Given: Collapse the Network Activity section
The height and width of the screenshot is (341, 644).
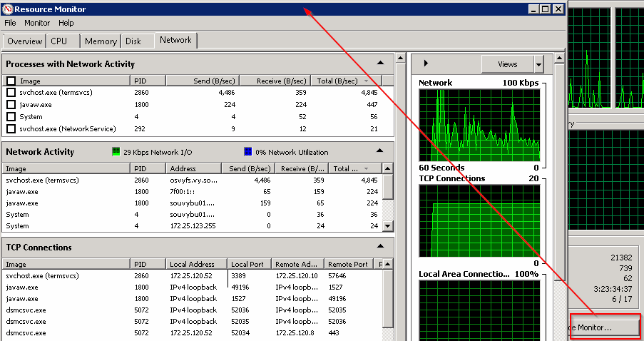Looking at the screenshot, I should [x=381, y=152].
